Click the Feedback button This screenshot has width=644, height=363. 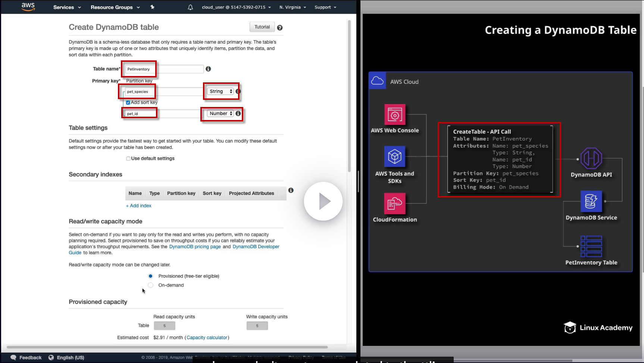[26, 357]
